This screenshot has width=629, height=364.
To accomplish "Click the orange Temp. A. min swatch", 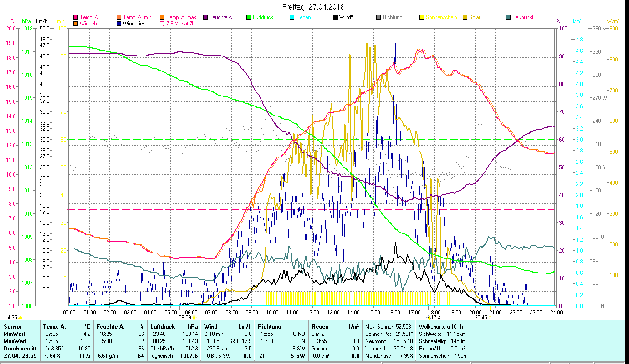I will click(119, 17).
